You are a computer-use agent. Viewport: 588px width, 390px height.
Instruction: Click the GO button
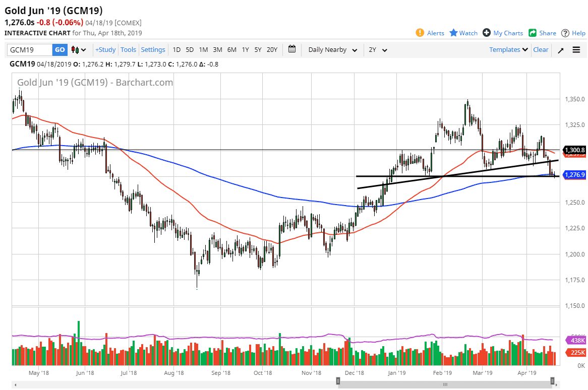click(x=60, y=49)
